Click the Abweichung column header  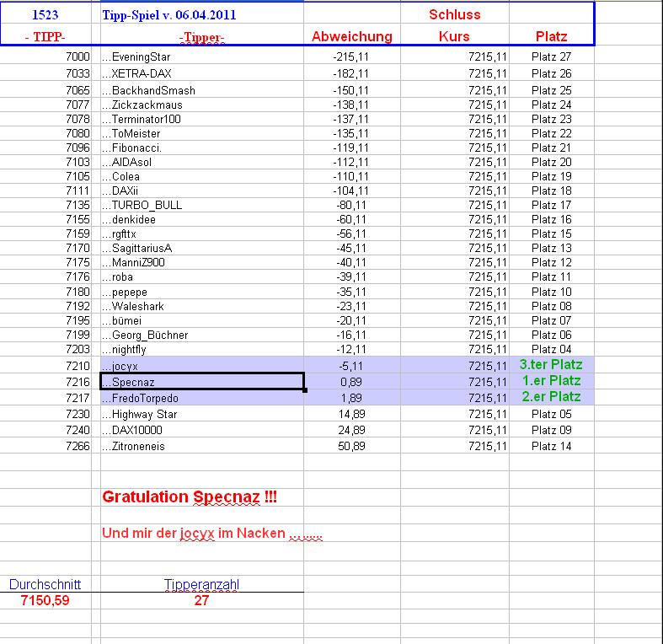click(x=352, y=36)
